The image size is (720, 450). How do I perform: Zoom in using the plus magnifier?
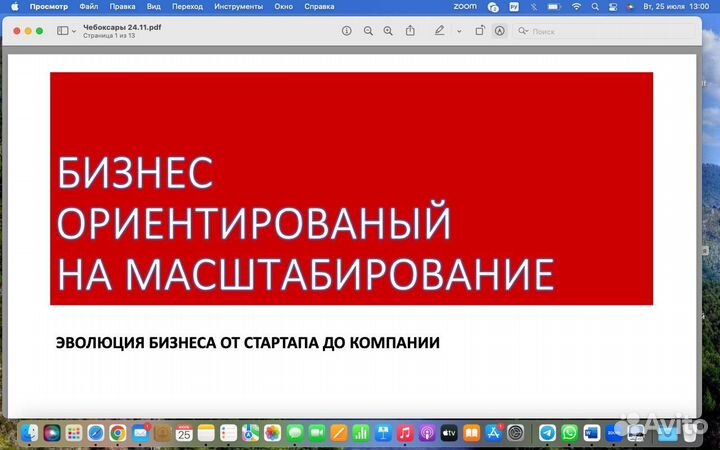388,31
